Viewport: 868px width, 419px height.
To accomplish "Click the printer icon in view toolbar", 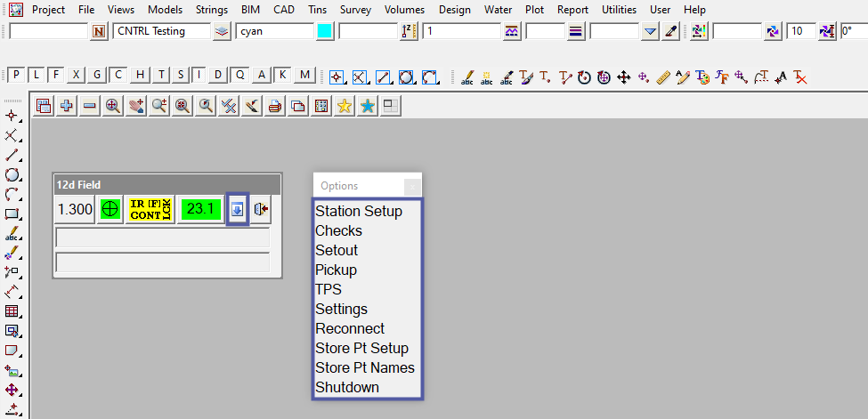I will (x=275, y=106).
